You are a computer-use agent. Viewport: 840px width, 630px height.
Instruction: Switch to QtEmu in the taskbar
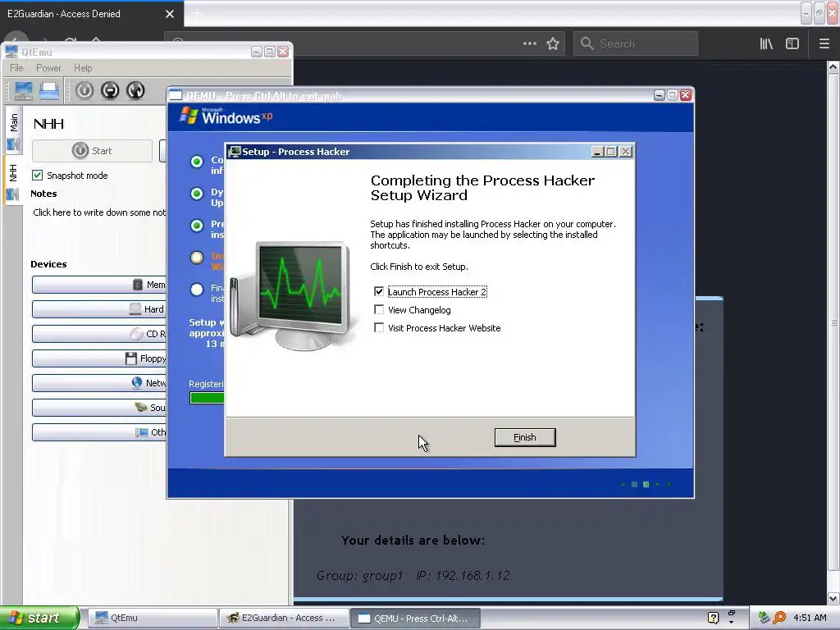pos(152,618)
